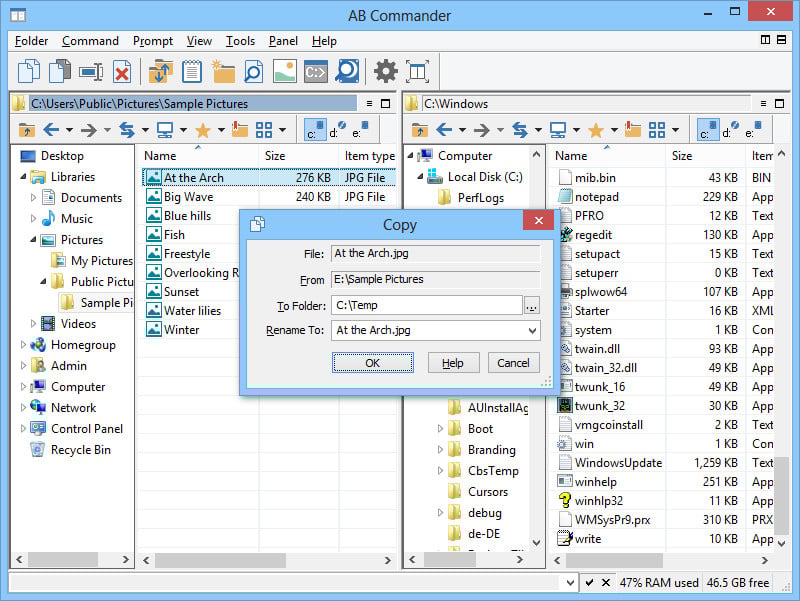Expand the Boot folder in right tree
Viewport: 800px width, 601px height.
pos(441,429)
